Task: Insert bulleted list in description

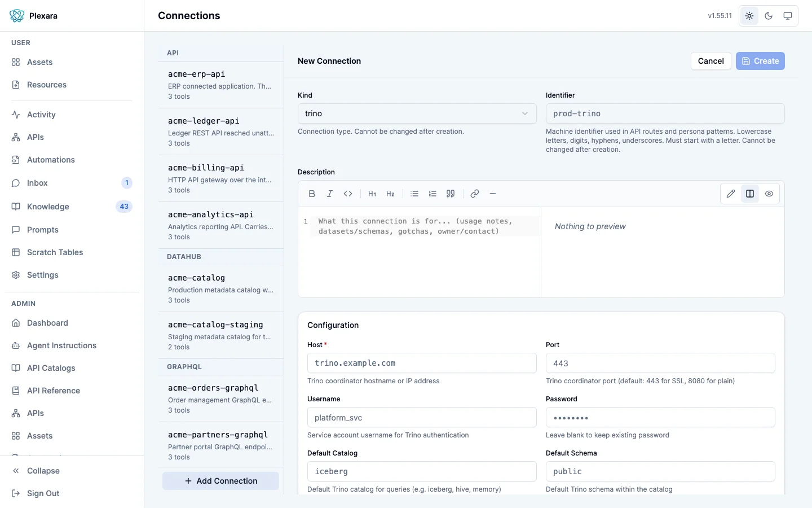Action: click(414, 194)
